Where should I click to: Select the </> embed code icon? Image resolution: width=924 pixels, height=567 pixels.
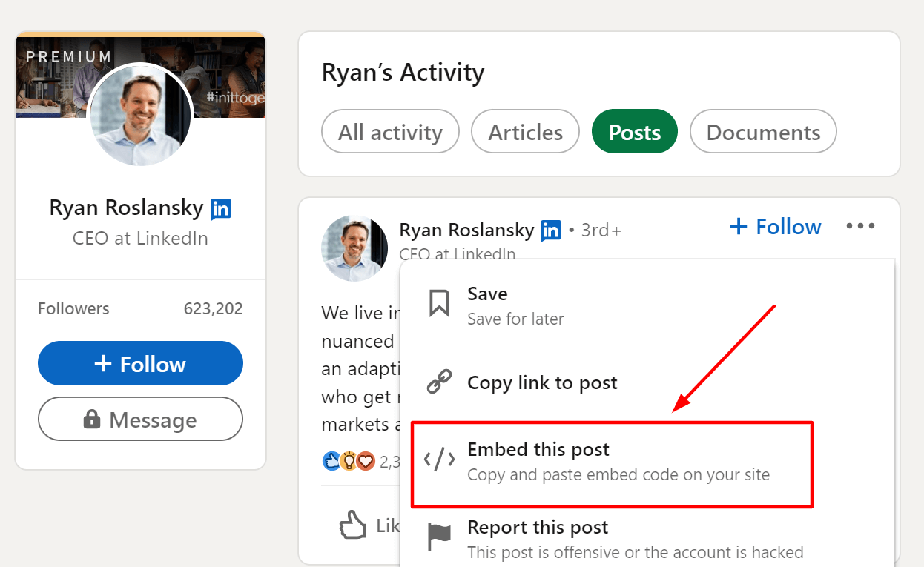pos(440,458)
